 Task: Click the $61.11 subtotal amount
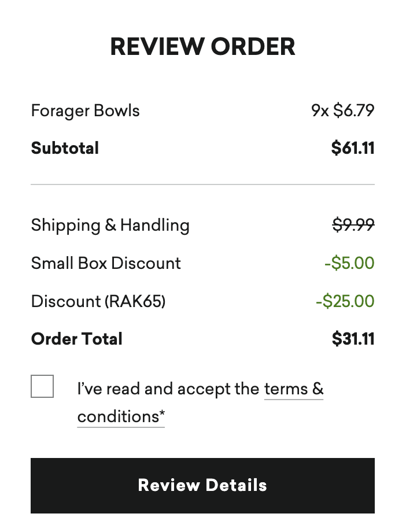[353, 148]
